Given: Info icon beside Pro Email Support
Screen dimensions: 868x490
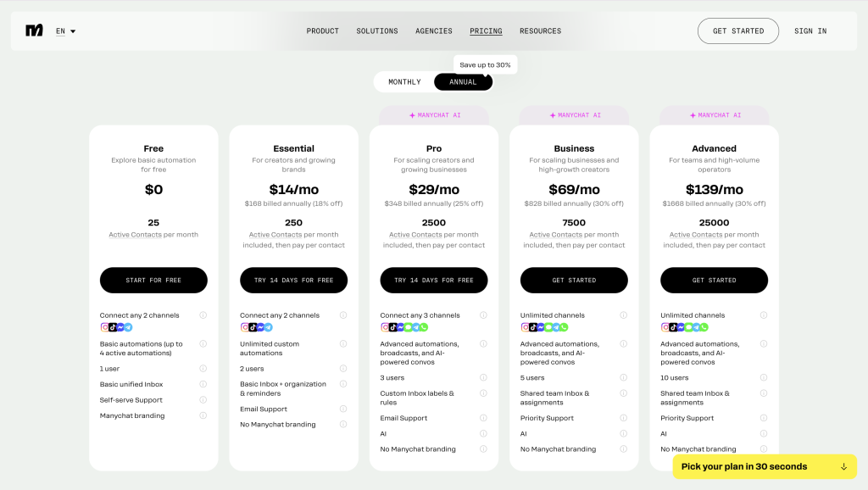Looking at the screenshot, I should [483, 418].
